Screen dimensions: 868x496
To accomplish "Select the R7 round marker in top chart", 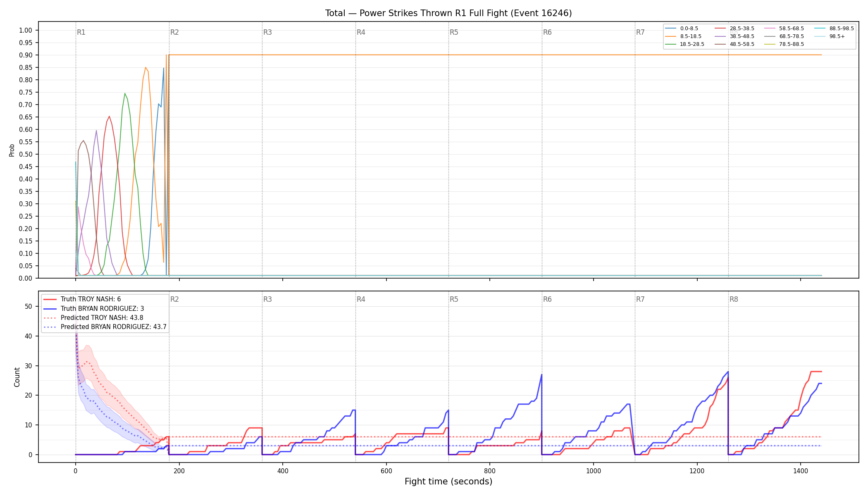I will (640, 32).
